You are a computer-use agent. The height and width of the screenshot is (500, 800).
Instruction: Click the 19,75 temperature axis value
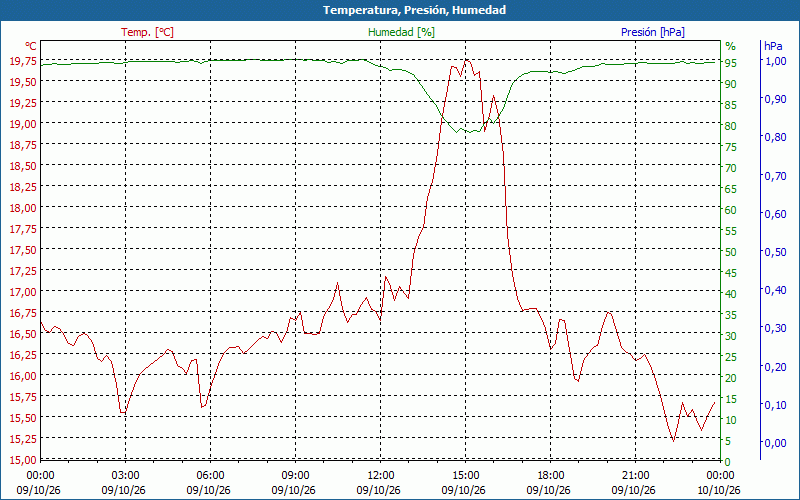point(23,61)
